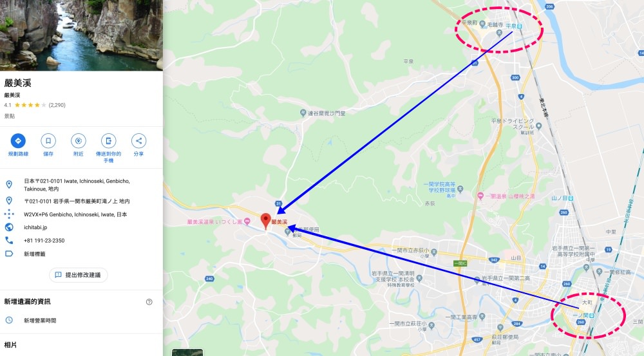Click the 平泉 station icon on map
The image size is (644, 356).
[x=520, y=26]
